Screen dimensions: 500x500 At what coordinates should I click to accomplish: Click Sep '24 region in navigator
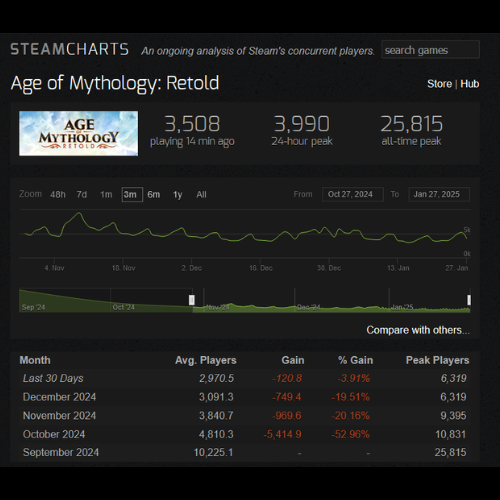(33, 307)
